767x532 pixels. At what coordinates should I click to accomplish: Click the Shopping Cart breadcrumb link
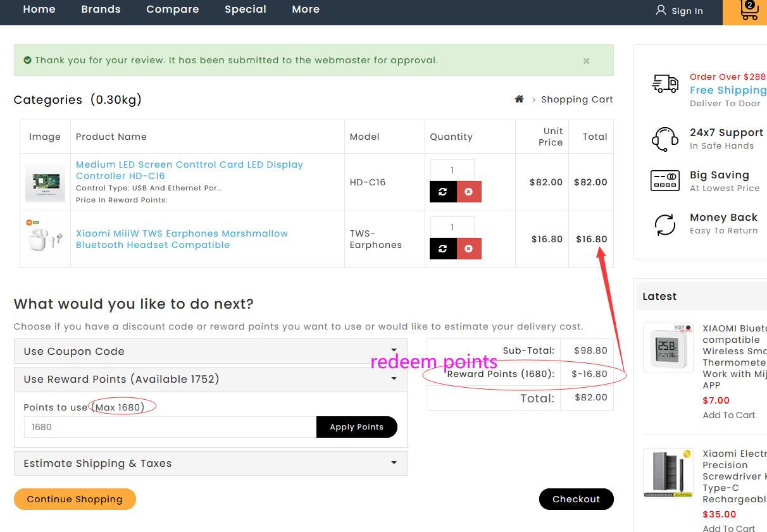pyautogui.click(x=577, y=99)
